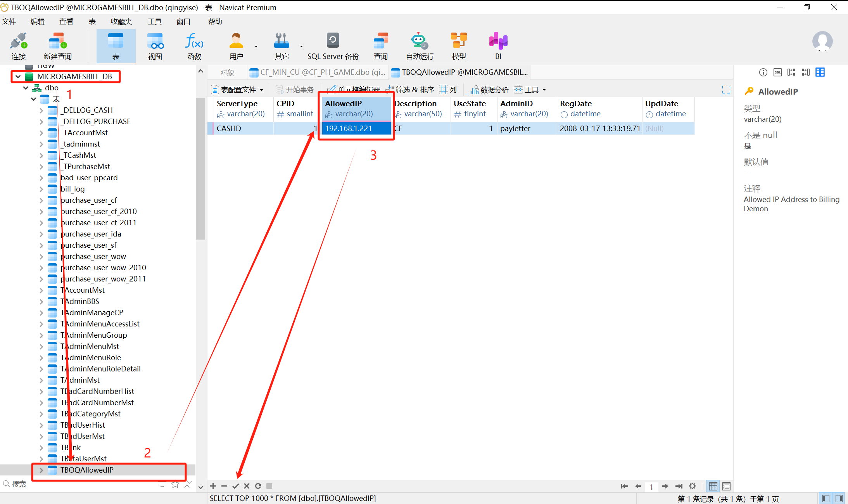This screenshot has height=504, width=848.
Task: Click the apply changes checkmark icon
Action: coord(235,486)
